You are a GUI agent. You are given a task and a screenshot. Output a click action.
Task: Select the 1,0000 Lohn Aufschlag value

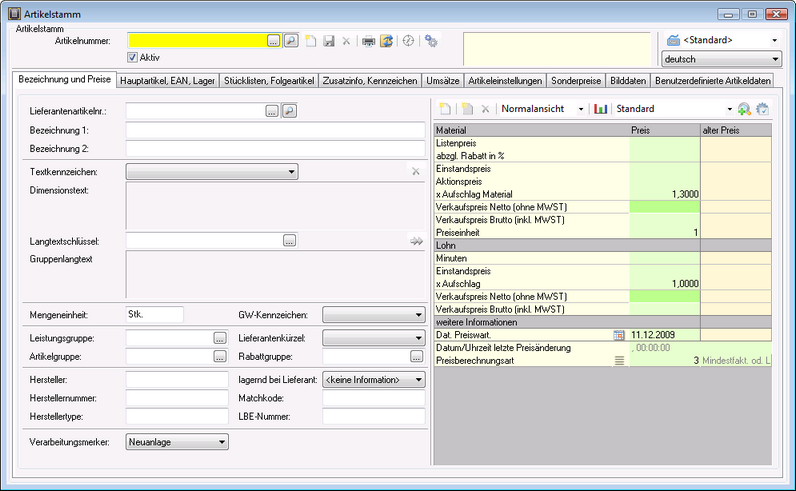665,283
